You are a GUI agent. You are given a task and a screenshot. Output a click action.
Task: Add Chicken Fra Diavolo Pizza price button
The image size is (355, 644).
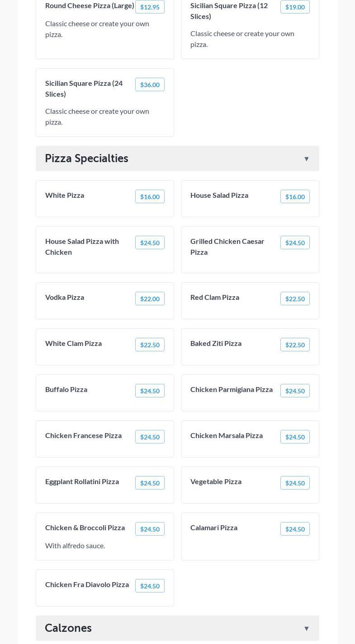tap(150, 586)
